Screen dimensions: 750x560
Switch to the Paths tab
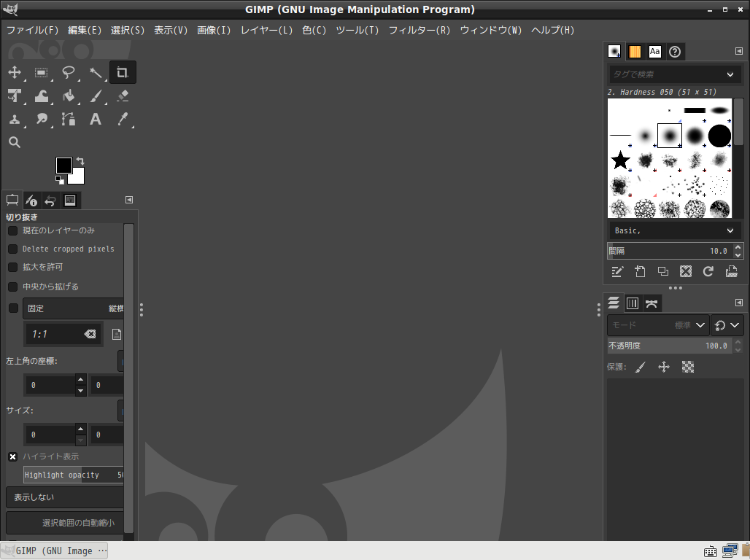pyautogui.click(x=652, y=303)
